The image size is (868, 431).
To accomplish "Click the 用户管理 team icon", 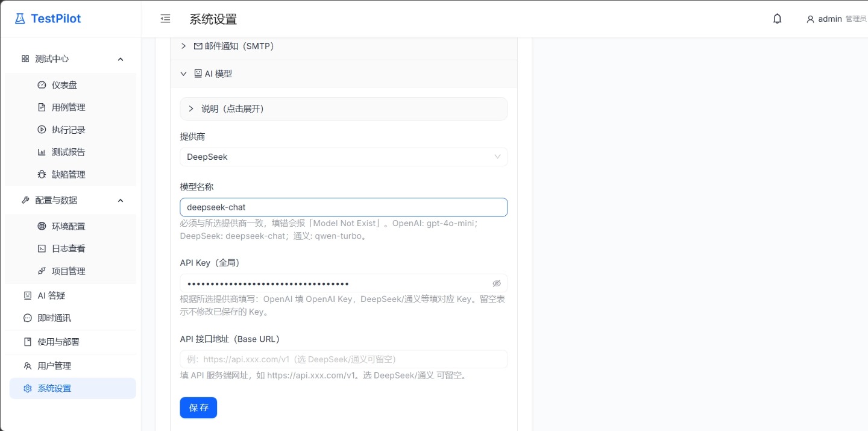I will tap(28, 366).
